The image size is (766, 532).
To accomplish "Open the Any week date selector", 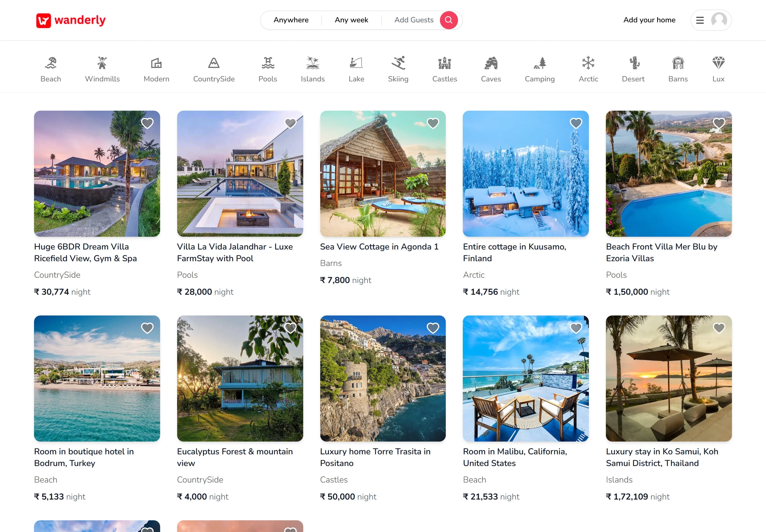I will click(x=351, y=20).
